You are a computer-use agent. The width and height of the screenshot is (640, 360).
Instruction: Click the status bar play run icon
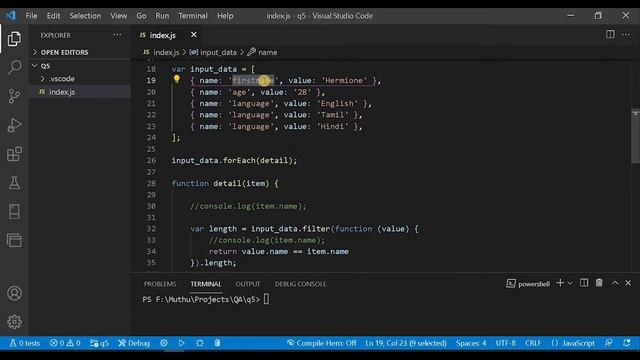(182, 343)
